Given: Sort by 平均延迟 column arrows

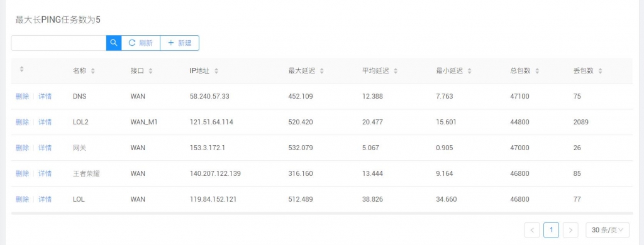Looking at the screenshot, I should pos(396,71).
